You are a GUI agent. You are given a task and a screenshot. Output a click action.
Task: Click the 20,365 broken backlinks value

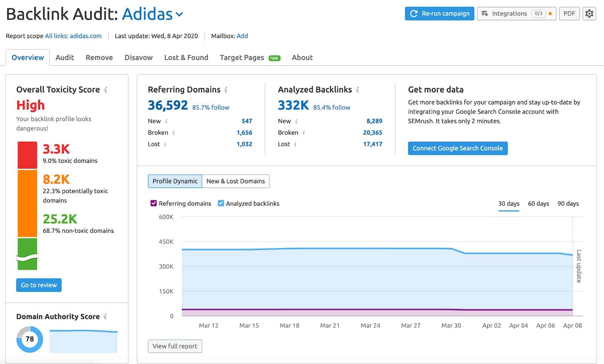(373, 133)
